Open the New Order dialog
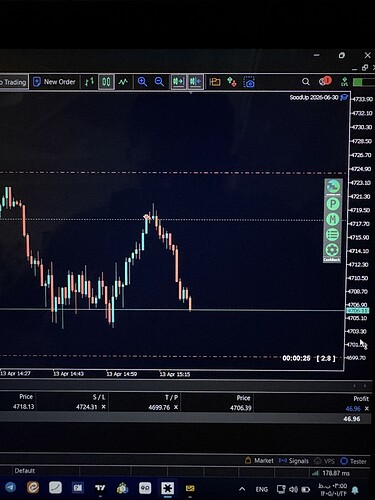 point(55,82)
